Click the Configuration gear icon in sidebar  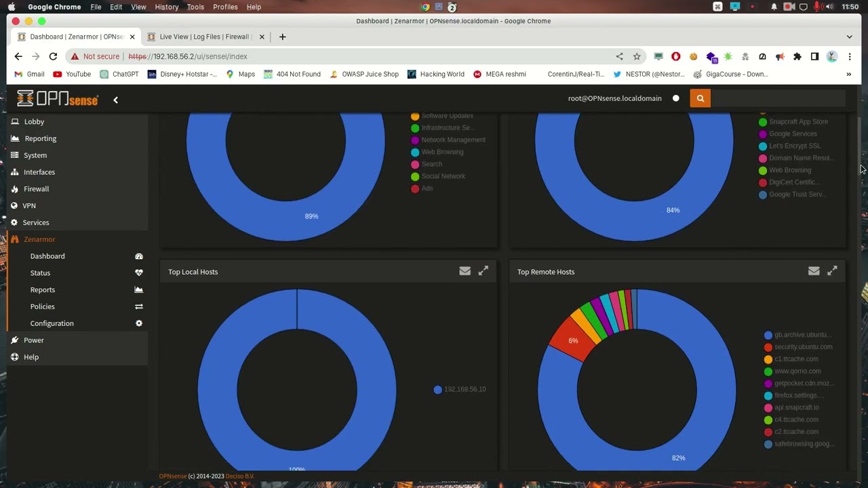pyautogui.click(x=139, y=323)
